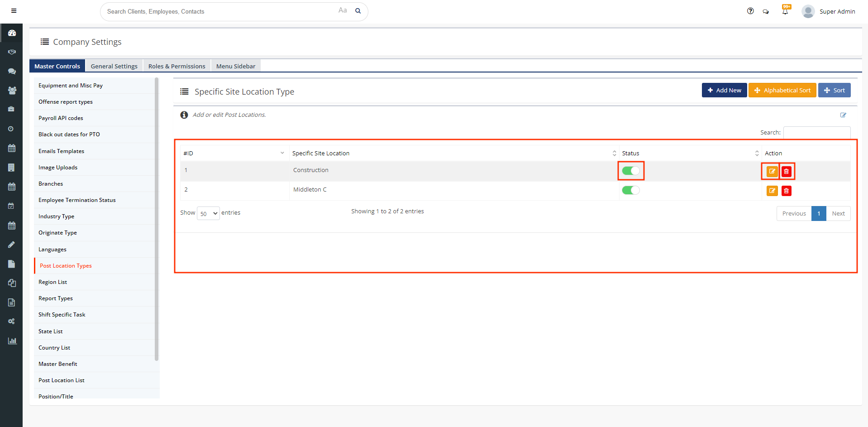868x427 pixels.
Task: Sort the Specific Site Location column
Action: pos(614,154)
